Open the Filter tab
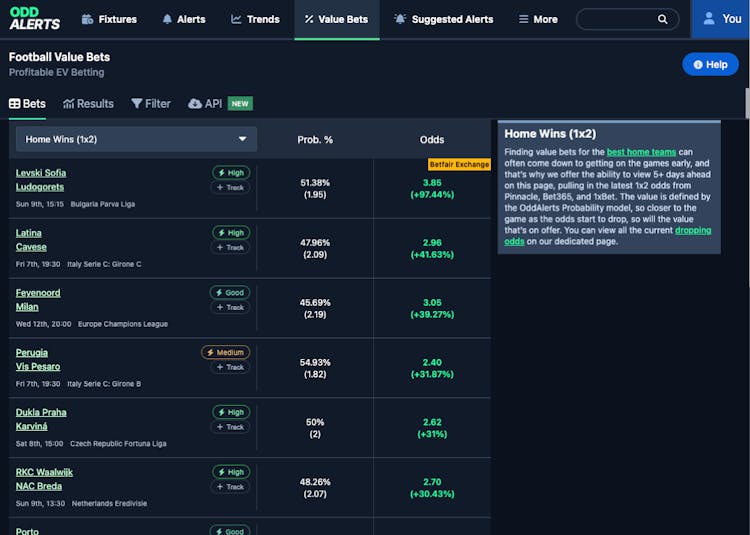 (151, 104)
